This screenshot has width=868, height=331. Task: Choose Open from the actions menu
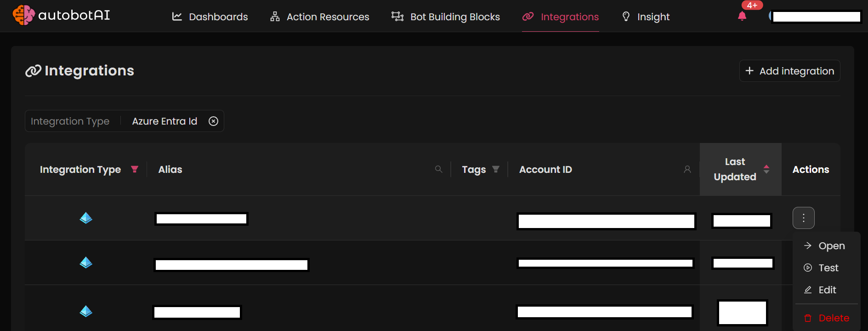pyautogui.click(x=826, y=246)
